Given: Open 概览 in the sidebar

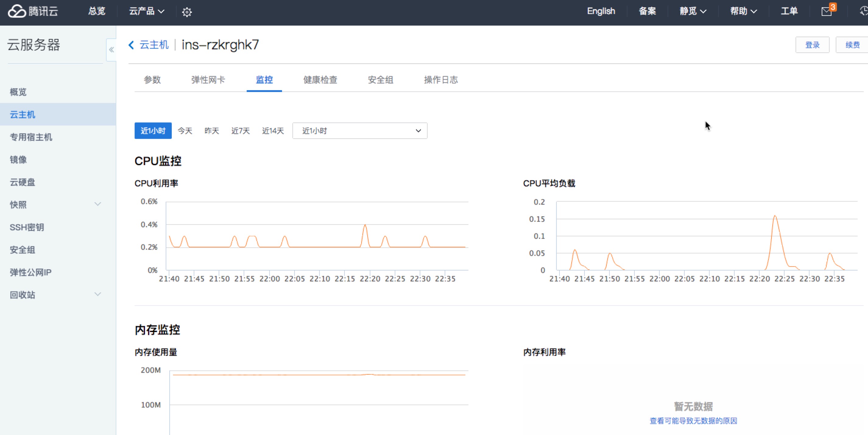Looking at the screenshot, I should coord(18,92).
